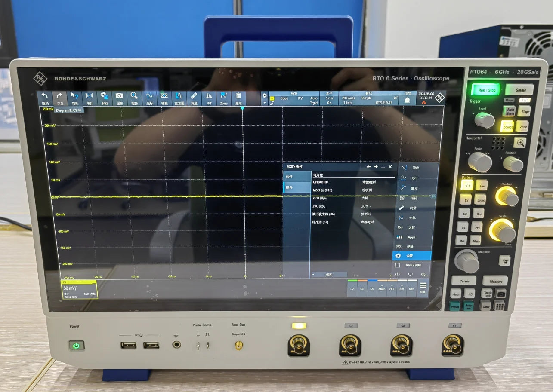Screen dimensions: 553x392
Task: Open the 触发 (Trigger) menu entry
Action: pos(416,188)
